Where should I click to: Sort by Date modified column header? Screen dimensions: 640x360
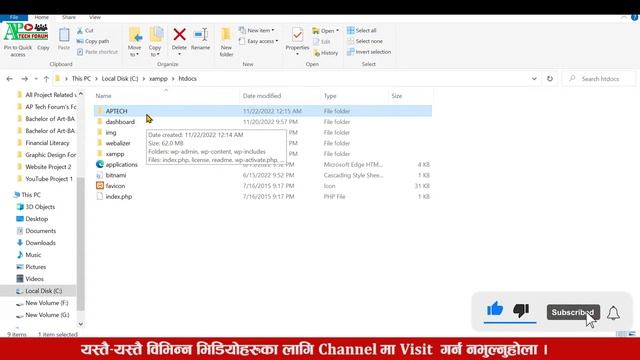pos(280,96)
